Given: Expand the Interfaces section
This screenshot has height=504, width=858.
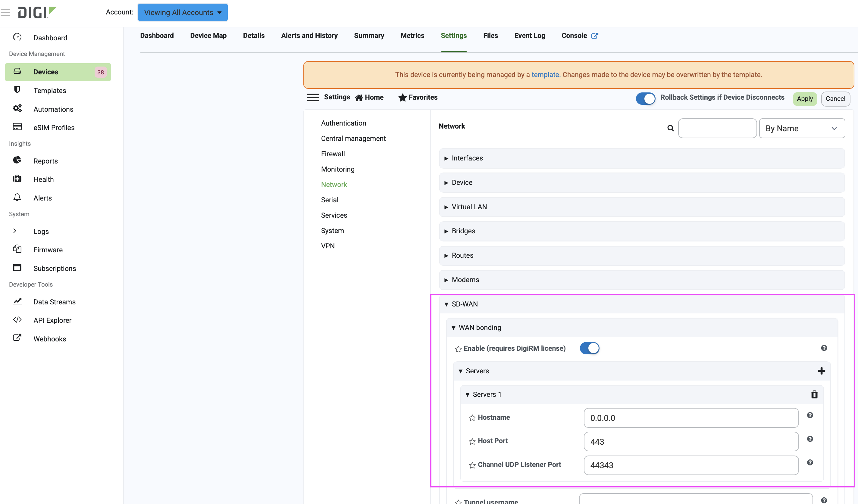Looking at the screenshot, I should (467, 158).
